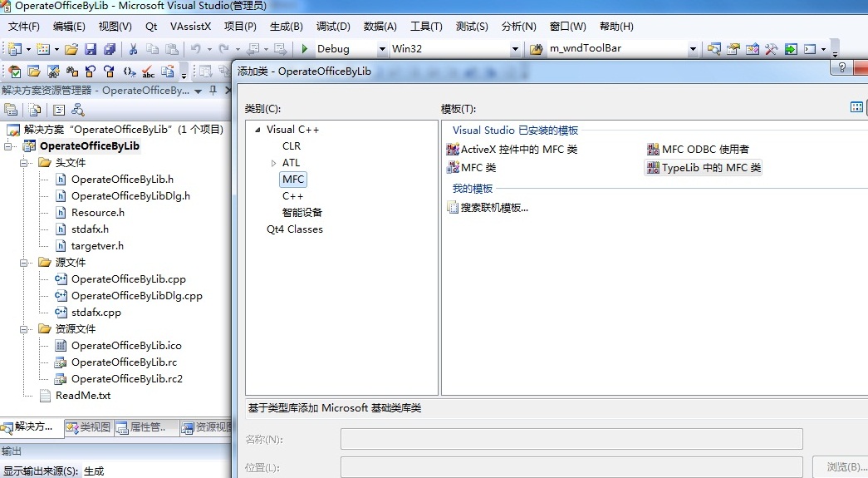The width and height of the screenshot is (868, 478).
Task: Click the dialog help question mark button
Action: (842, 67)
